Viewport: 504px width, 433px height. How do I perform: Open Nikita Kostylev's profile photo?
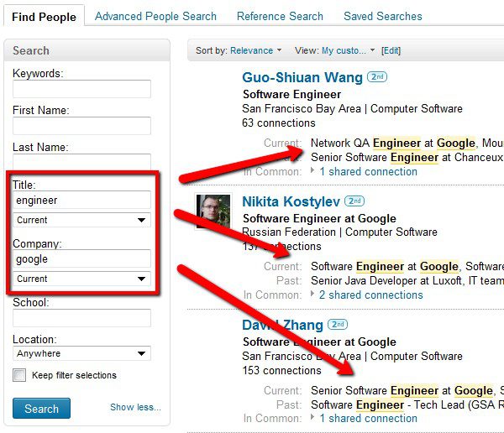pos(213,210)
